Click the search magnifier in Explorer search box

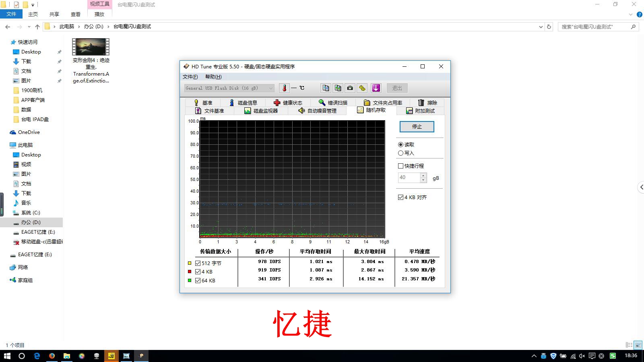point(633,27)
